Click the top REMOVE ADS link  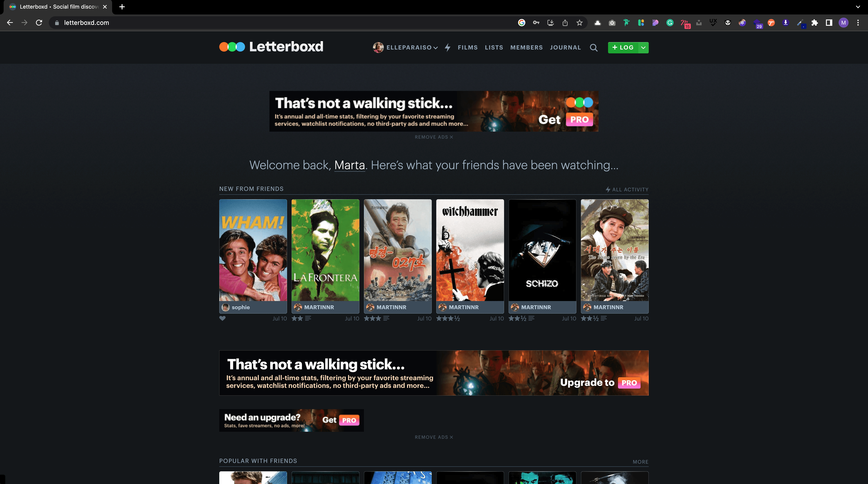[x=434, y=137]
